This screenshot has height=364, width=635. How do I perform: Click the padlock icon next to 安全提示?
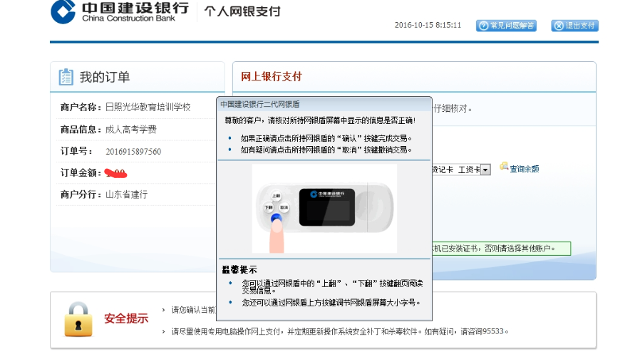click(78, 319)
